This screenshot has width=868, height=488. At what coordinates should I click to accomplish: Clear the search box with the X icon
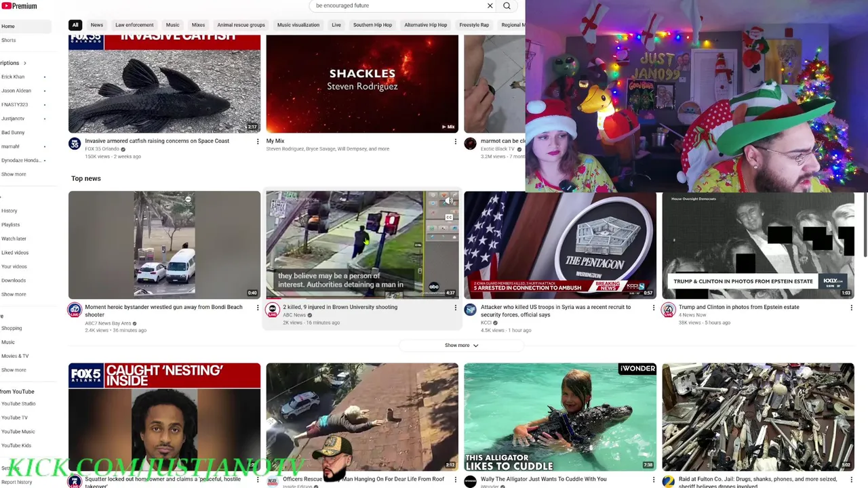pyautogui.click(x=490, y=6)
